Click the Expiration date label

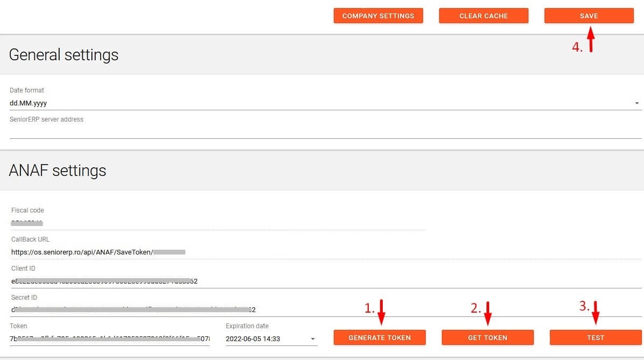click(247, 326)
